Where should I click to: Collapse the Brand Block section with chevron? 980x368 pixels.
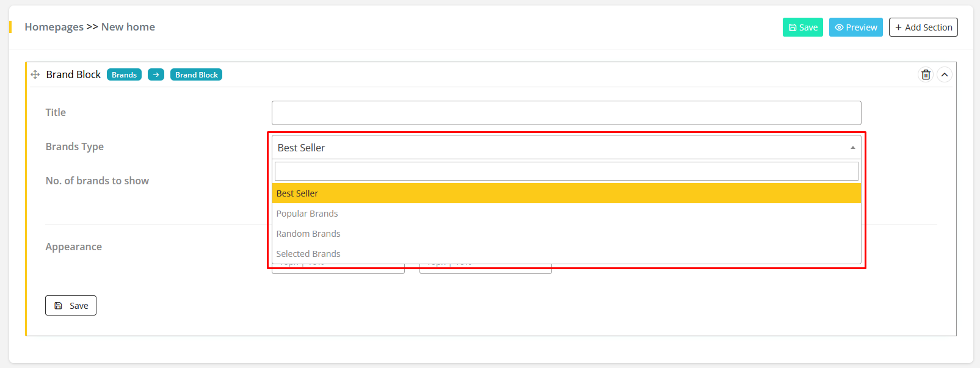945,74
